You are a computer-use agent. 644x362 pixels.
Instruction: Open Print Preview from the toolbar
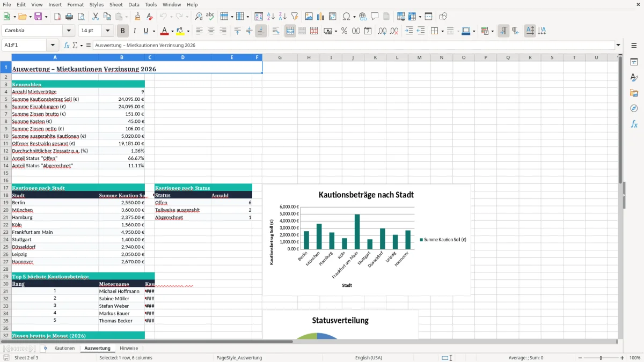coord(80,17)
